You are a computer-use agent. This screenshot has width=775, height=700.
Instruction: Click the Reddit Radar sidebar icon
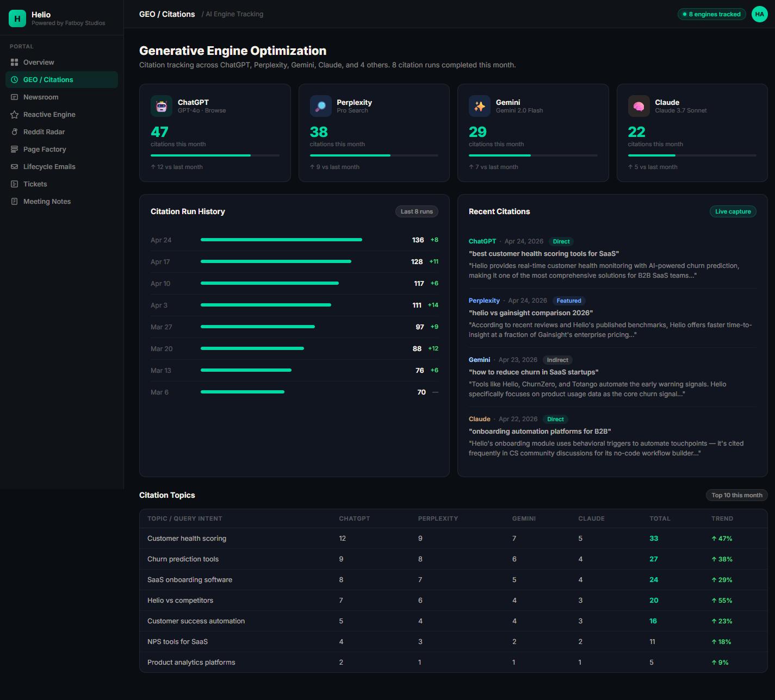tap(15, 132)
